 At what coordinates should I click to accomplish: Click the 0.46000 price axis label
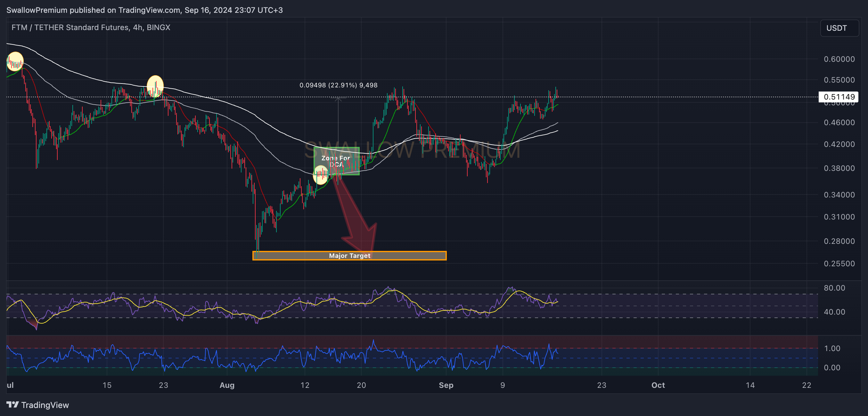click(x=839, y=123)
